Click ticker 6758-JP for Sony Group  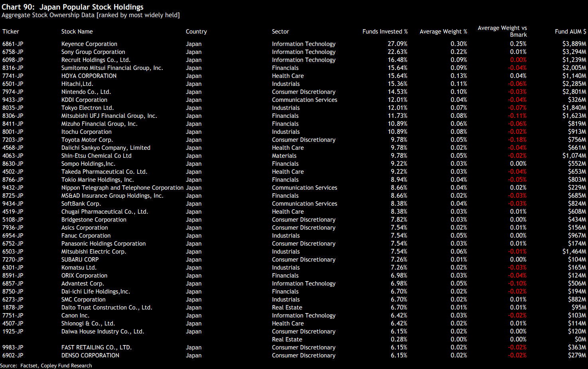[13, 52]
